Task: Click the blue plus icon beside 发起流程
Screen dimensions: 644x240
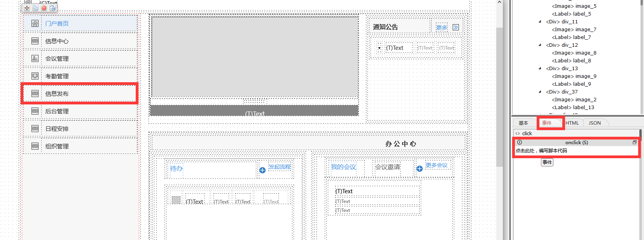Action: pos(262,170)
